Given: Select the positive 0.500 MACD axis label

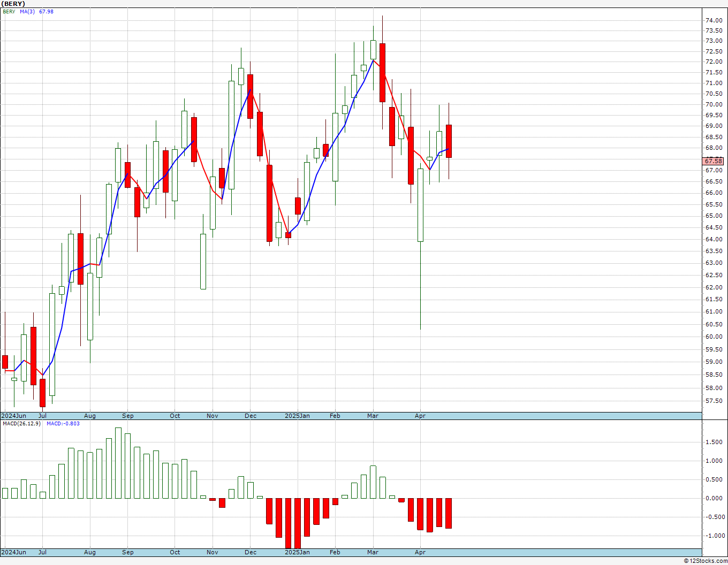Looking at the screenshot, I should coord(715,479).
